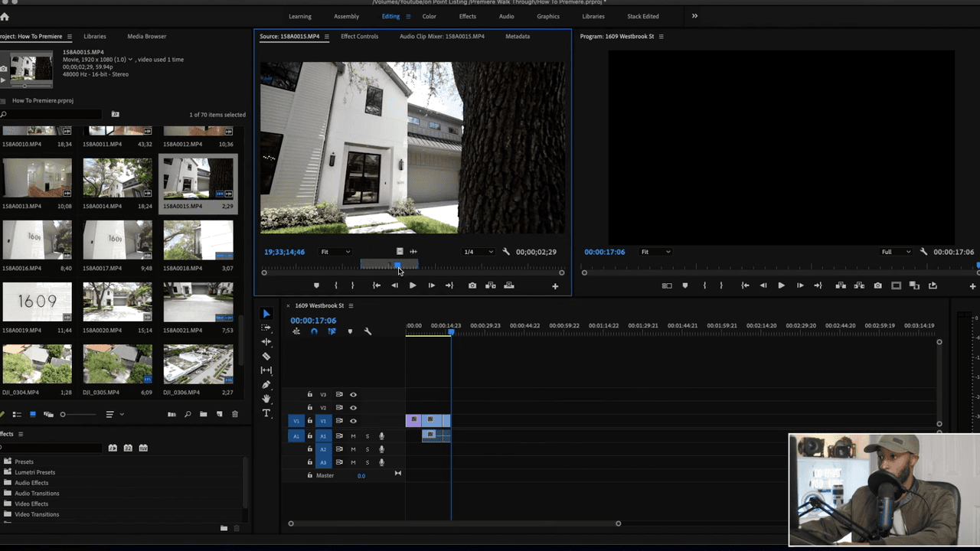Mute track A1 with M button

pos(353,436)
